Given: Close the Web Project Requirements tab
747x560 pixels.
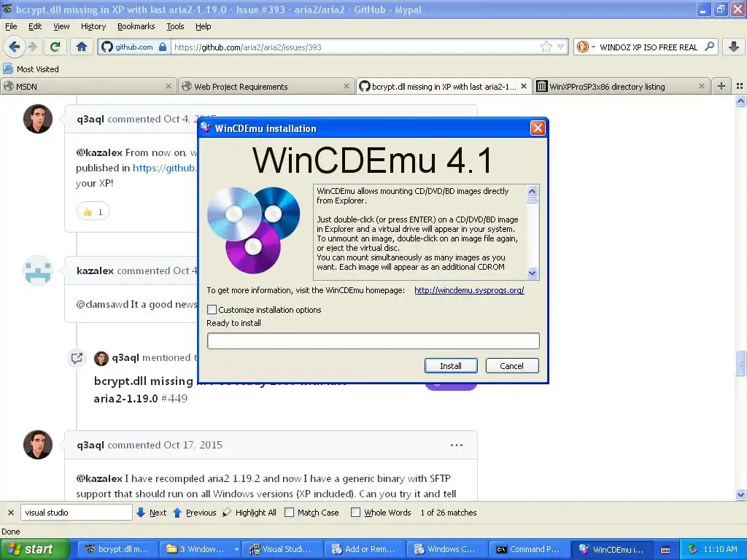Looking at the screenshot, I should tap(347, 86).
